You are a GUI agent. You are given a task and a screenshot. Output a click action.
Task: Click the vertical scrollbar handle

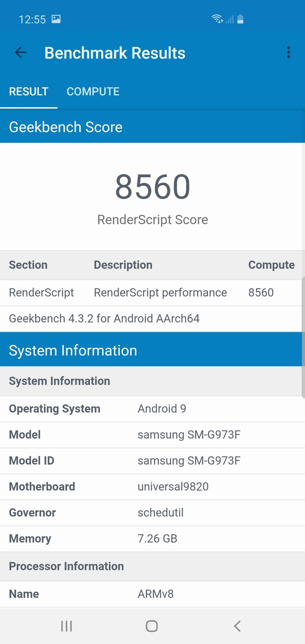pyautogui.click(x=303, y=337)
